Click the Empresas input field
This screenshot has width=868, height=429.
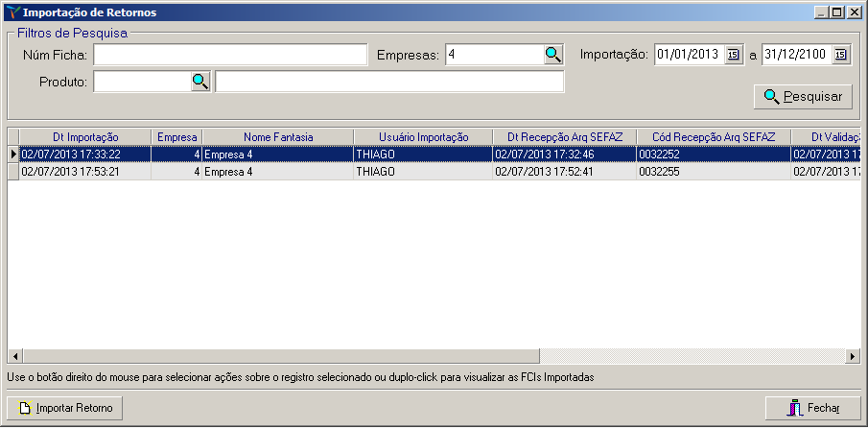click(x=493, y=55)
